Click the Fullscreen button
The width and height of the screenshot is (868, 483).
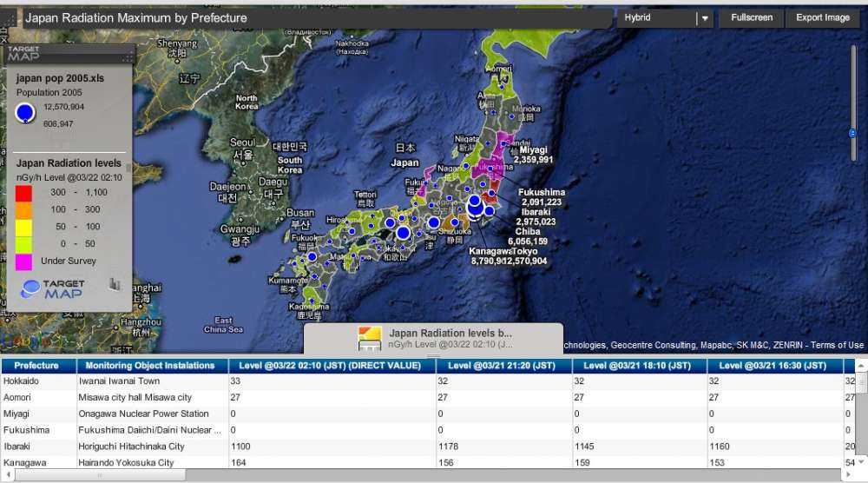click(x=751, y=17)
